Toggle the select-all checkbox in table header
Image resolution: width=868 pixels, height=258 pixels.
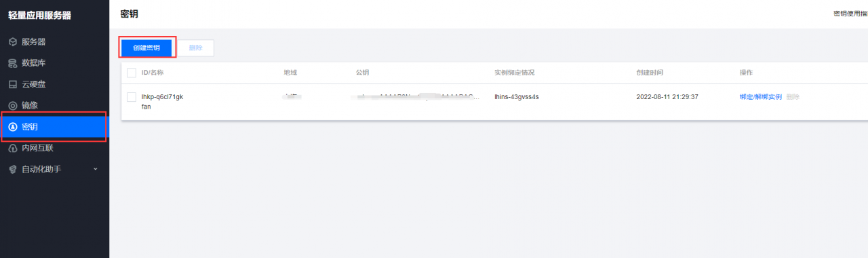[132, 73]
